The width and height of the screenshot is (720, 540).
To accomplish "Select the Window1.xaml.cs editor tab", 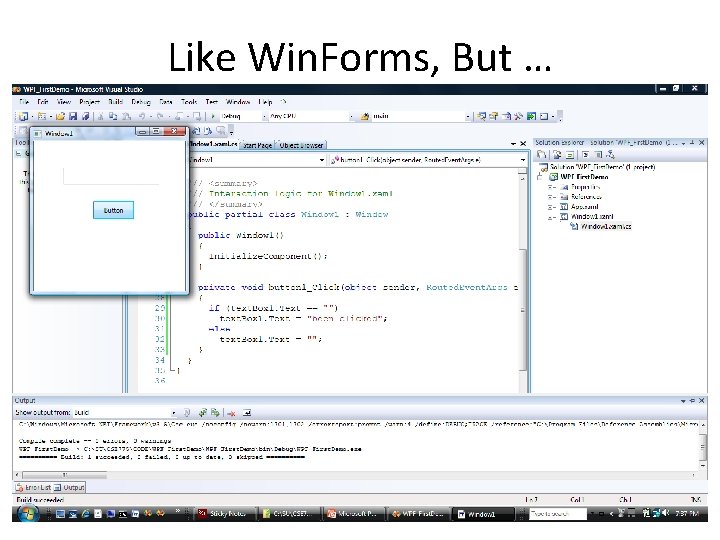I will (214, 144).
